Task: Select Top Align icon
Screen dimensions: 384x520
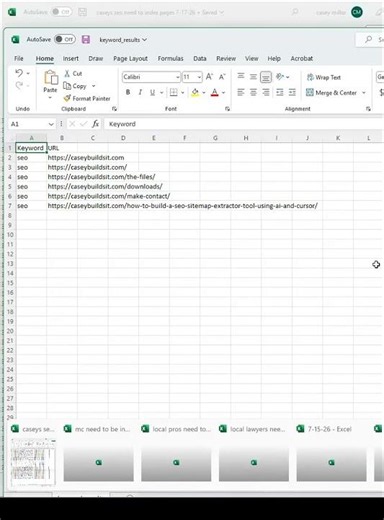Action: pyautogui.click(x=241, y=77)
